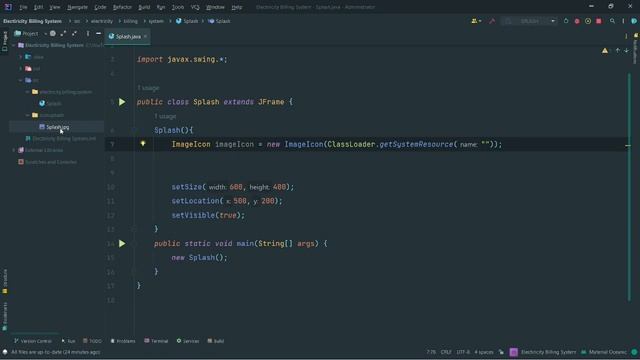The width and height of the screenshot is (640, 360).
Task: Click Select Opened File target icon in Project panel
Action: point(53,33)
